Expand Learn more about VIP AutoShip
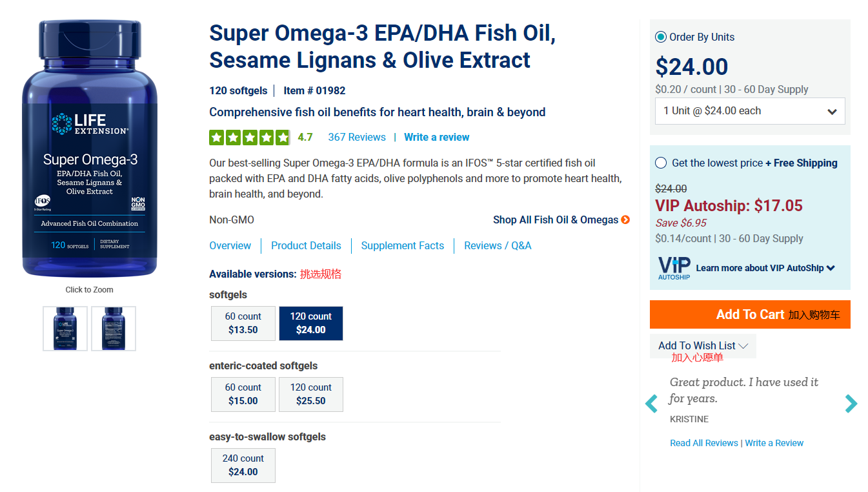Image resolution: width=868 pixels, height=492 pixels. 765,268
